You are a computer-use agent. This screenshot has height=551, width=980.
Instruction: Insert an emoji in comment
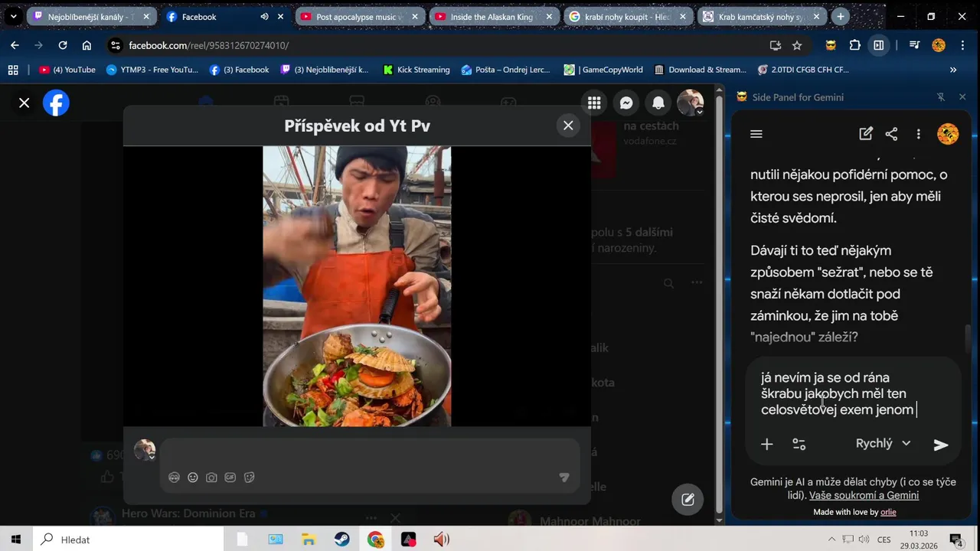pos(193,478)
